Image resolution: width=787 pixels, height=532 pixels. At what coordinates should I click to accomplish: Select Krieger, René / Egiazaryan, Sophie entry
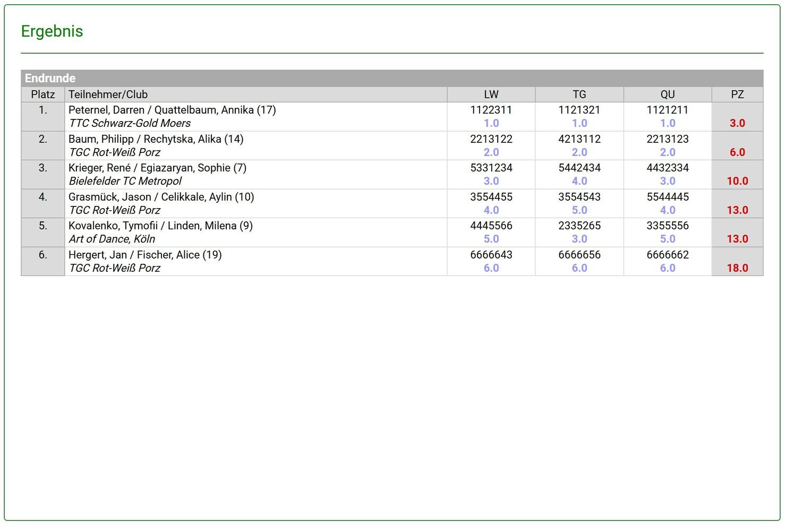[x=157, y=168]
